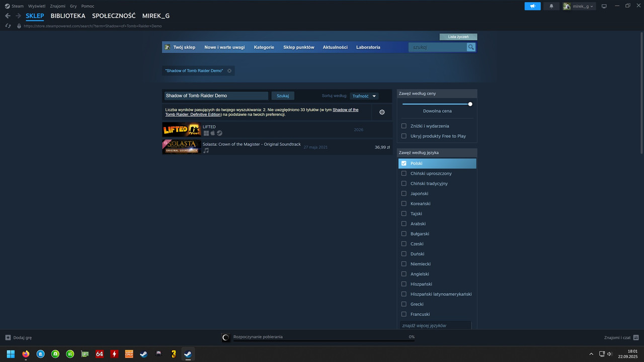644x362 pixels.
Task: Open Windows Start menu
Action: [11, 354]
